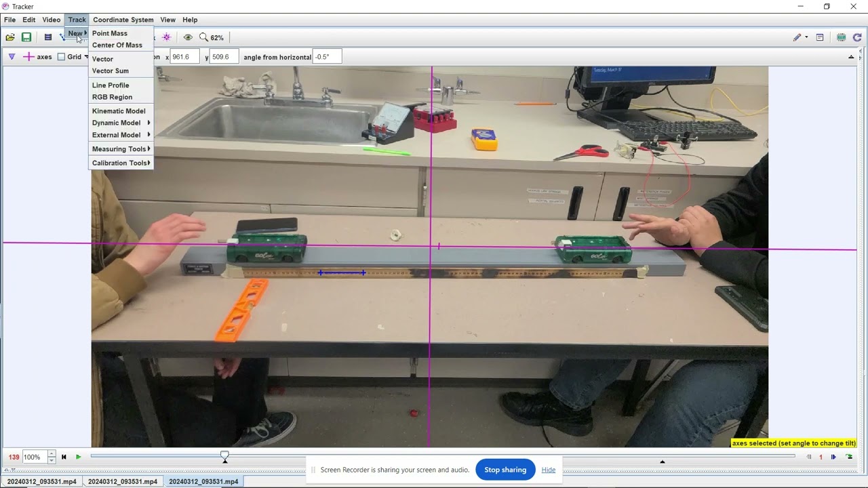868x488 pixels.
Task: Expand Dynamic Model submenu
Action: pos(121,123)
